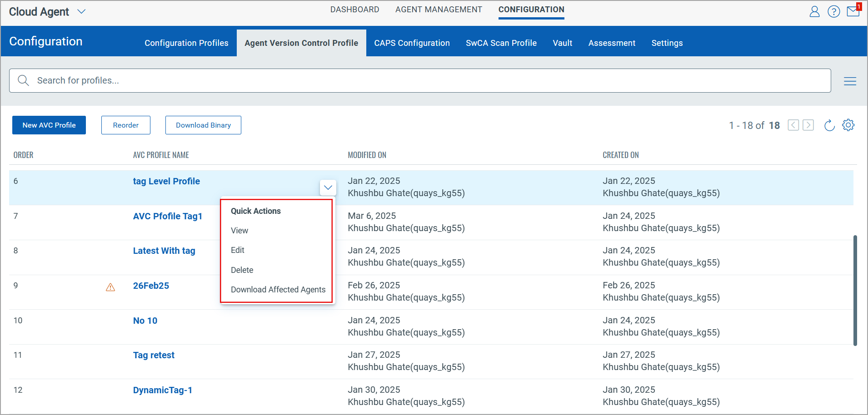868x415 pixels.
Task: Switch to the CAPS Configuration tab
Action: pyautogui.click(x=412, y=43)
